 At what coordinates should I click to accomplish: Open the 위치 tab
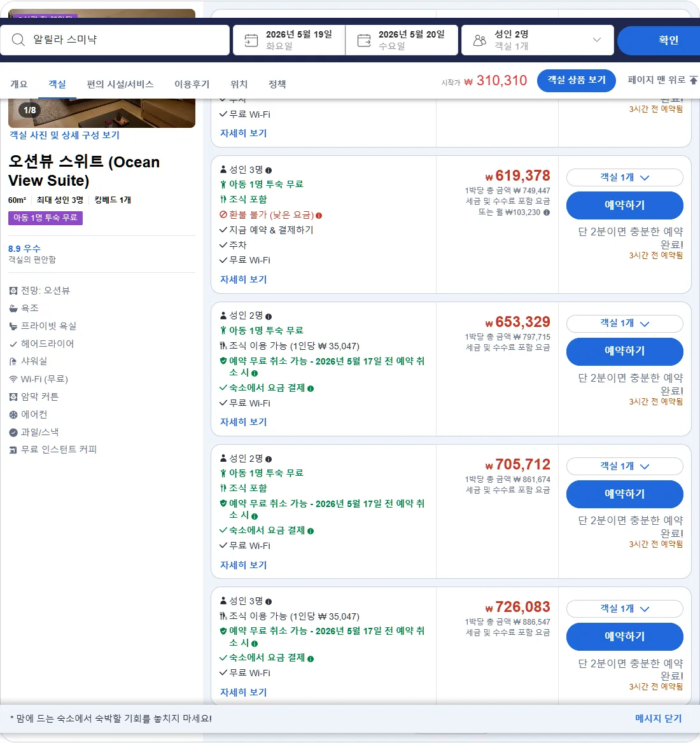click(239, 85)
